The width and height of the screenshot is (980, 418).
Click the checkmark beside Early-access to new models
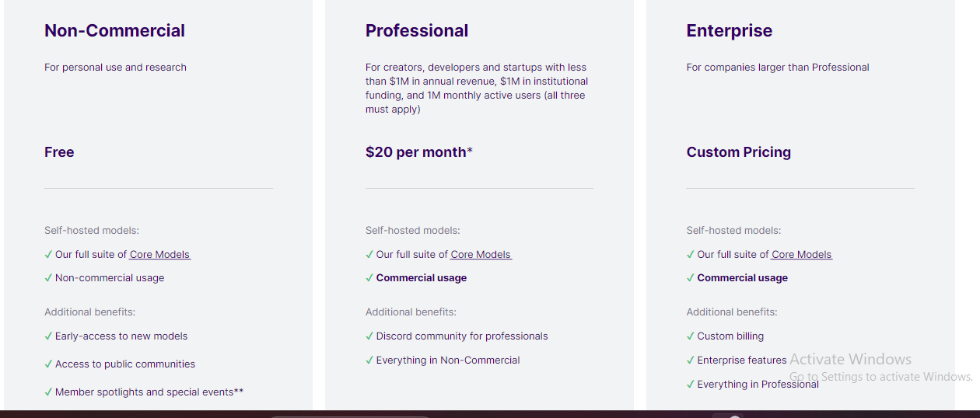48,336
